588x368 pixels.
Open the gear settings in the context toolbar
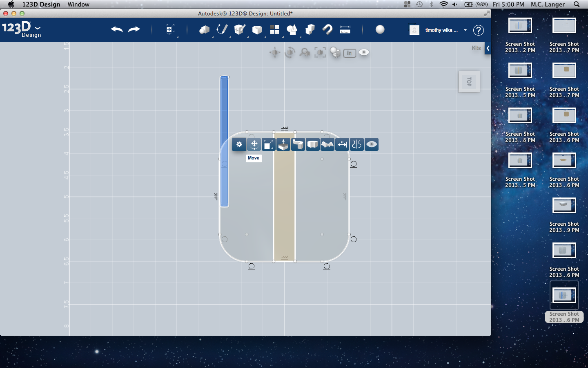(x=239, y=144)
